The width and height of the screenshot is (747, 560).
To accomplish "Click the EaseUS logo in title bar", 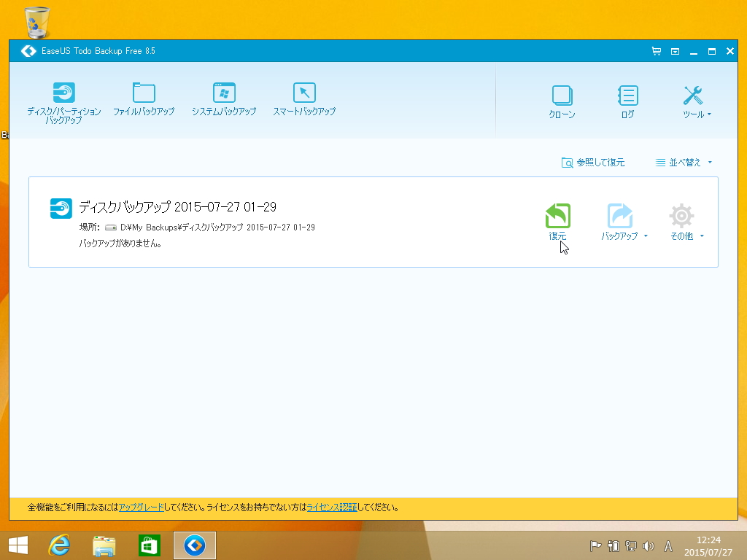I will [x=28, y=51].
